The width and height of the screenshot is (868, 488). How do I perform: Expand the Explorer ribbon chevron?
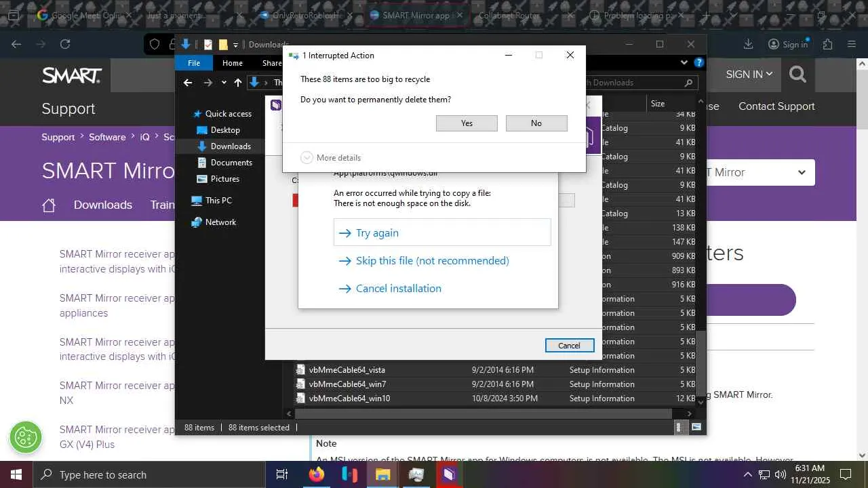click(x=684, y=63)
